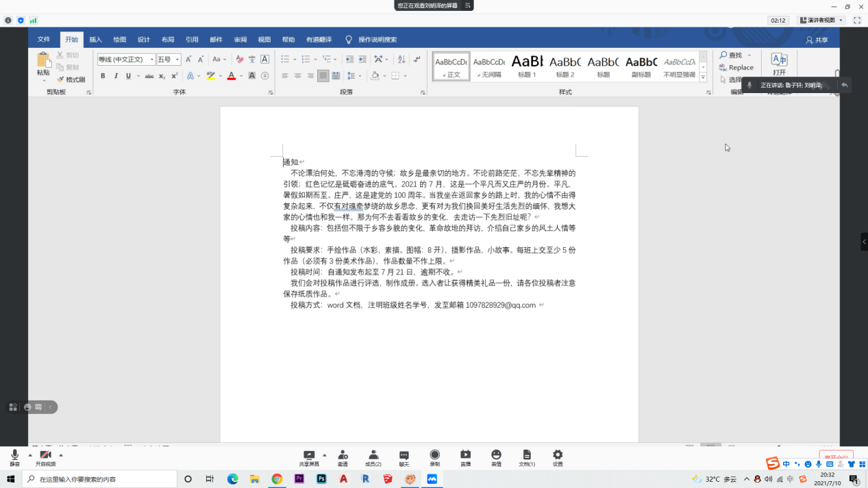
Task: Click the Sort icon in paragraph group
Action: point(401,60)
